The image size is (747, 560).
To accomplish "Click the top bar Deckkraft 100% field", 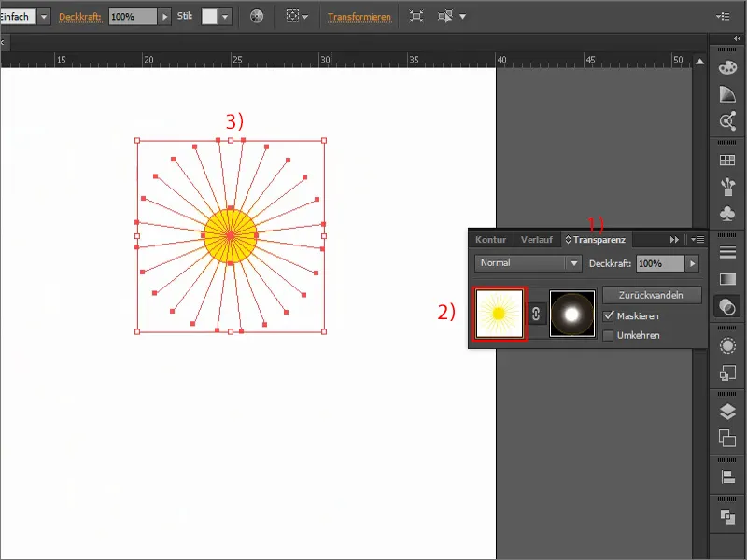I will [133, 17].
